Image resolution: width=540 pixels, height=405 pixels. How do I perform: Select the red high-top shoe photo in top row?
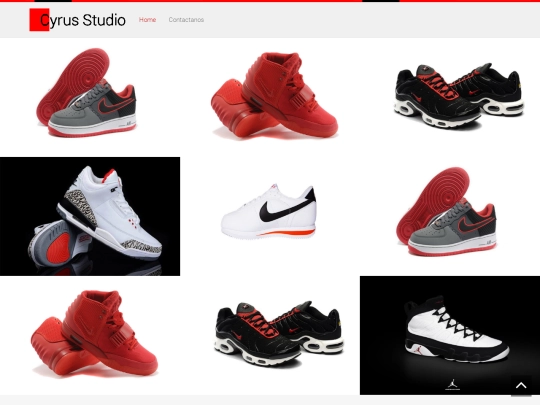[x=270, y=97]
